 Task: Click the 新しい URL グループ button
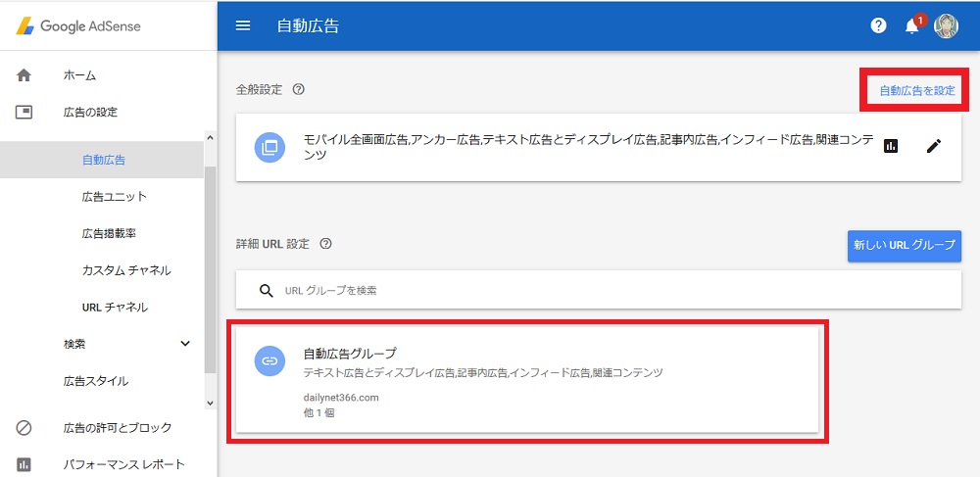pos(905,246)
